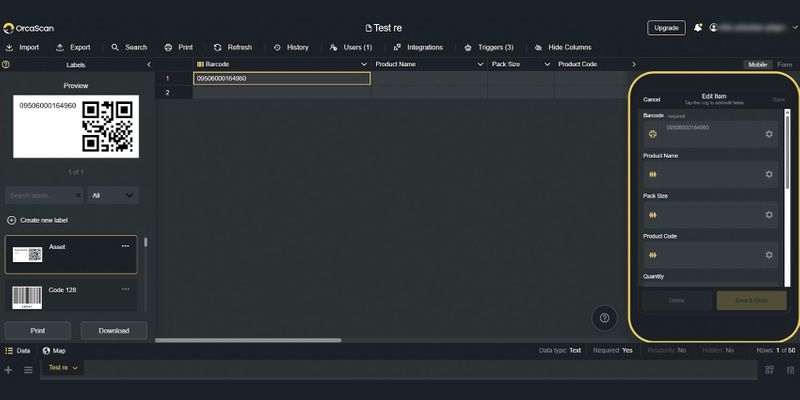Switch preview to Form view
The height and width of the screenshot is (400, 800).
pos(784,64)
